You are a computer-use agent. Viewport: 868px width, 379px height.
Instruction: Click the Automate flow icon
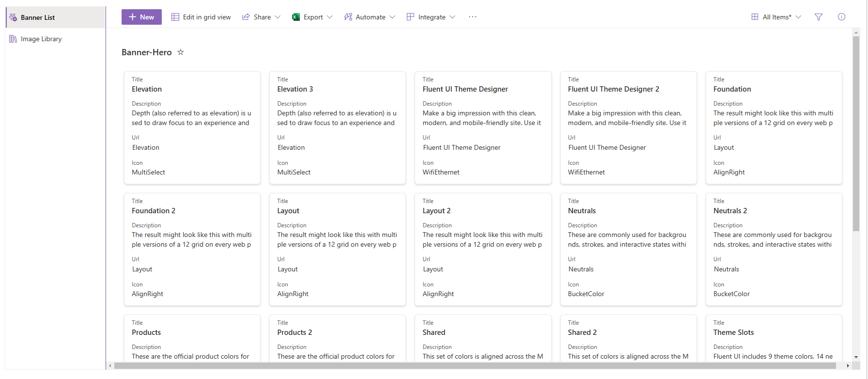click(348, 17)
